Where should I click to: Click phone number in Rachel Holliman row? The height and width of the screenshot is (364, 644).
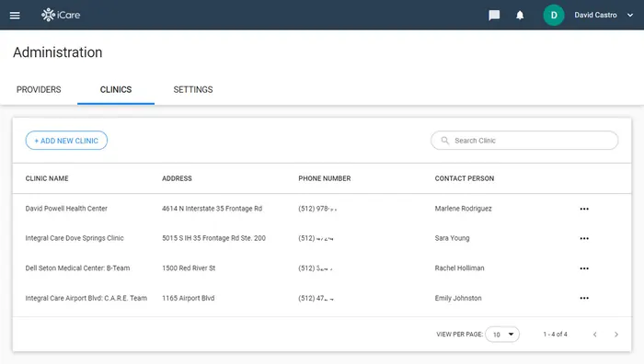(x=316, y=268)
